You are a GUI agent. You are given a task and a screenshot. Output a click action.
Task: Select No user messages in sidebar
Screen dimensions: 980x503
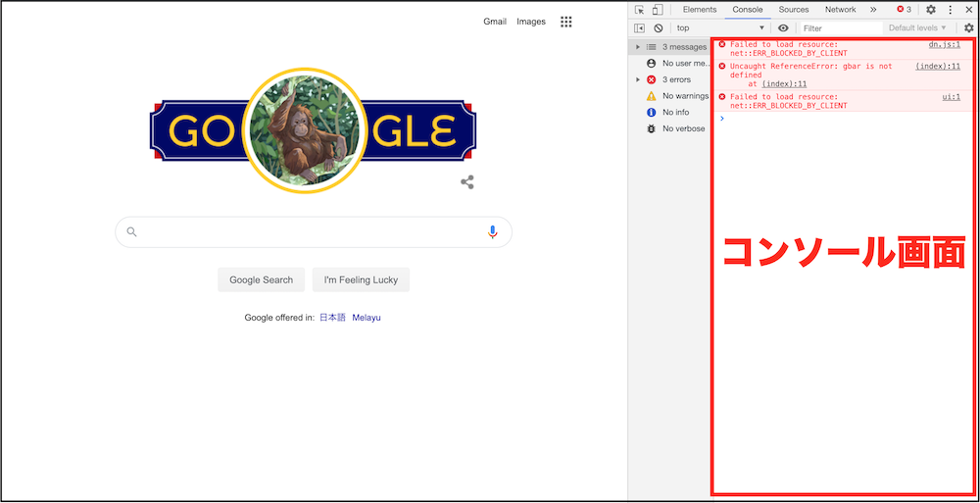tap(677, 63)
